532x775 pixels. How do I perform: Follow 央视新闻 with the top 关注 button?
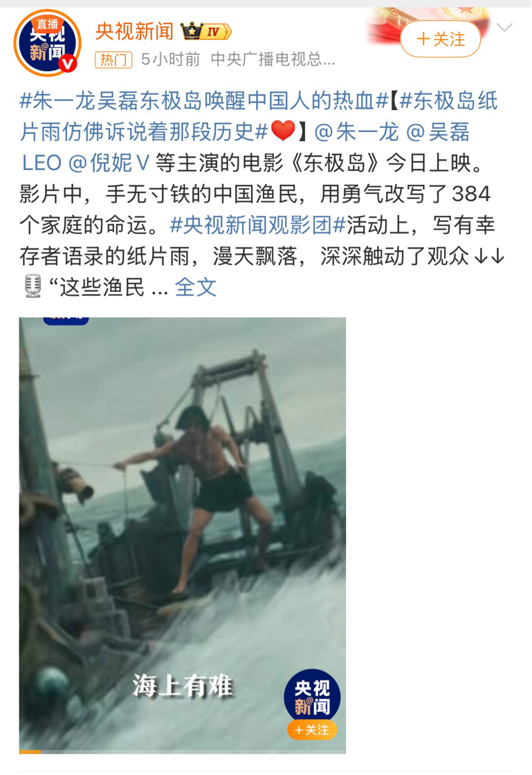tap(441, 39)
